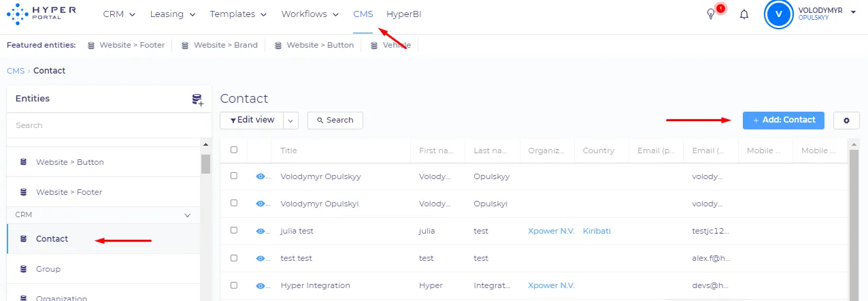This screenshot has height=301, width=868.
Task: Open featured entity Website > Brand
Action: (x=226, y=45)
